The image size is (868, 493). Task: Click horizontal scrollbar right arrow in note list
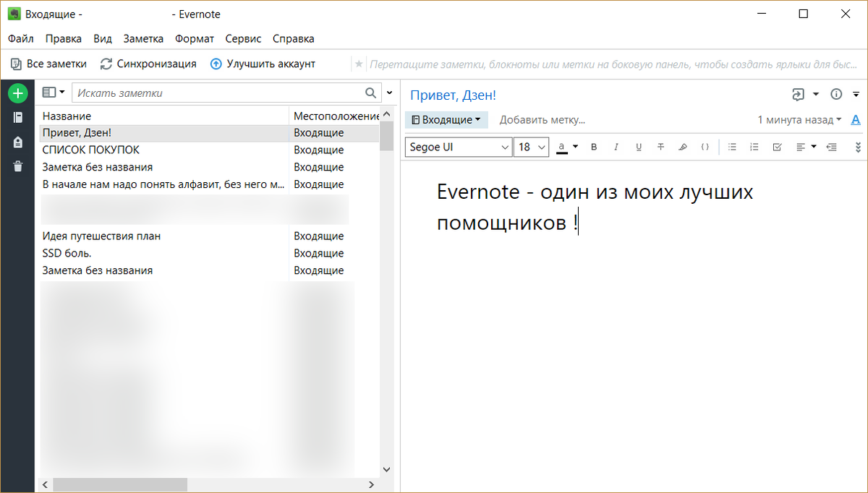point(372,485)
